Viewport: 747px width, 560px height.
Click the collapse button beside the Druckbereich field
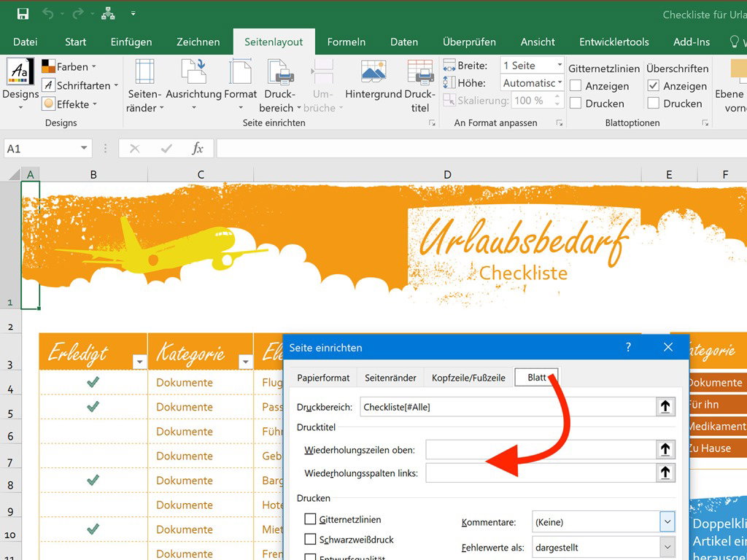665,407
